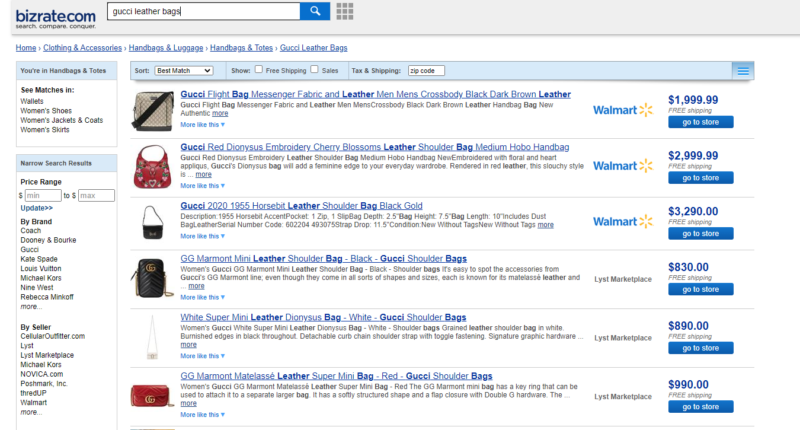Filter by seller NOVICA.com
The height and width of the screenshot is (430, 800).
[42, 374]
